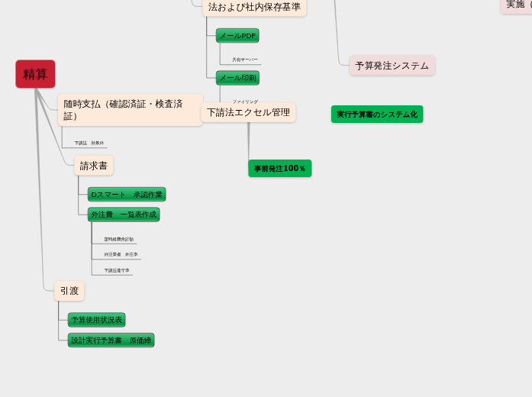Click the floating 実行予算書のシステム化 node

point(376,115)
